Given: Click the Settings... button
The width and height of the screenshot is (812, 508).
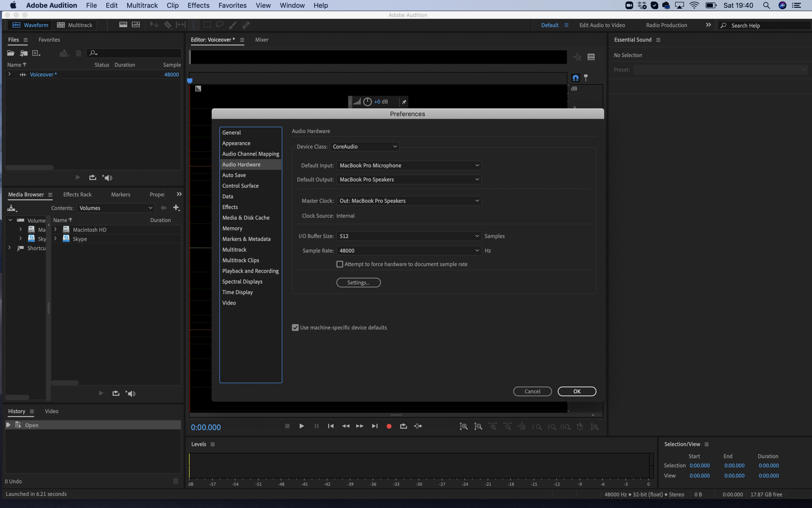Looking at the screenshot, I should click(x=358, y=282).
